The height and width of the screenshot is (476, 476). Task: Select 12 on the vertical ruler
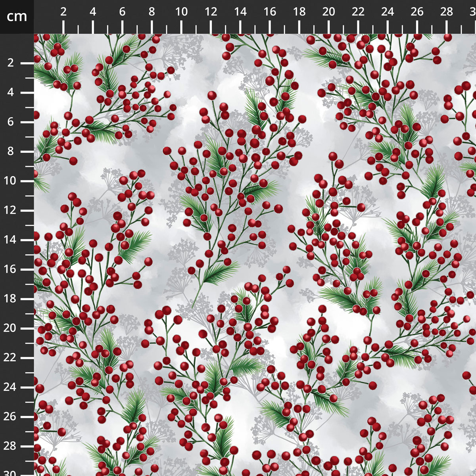coord(10,210)
